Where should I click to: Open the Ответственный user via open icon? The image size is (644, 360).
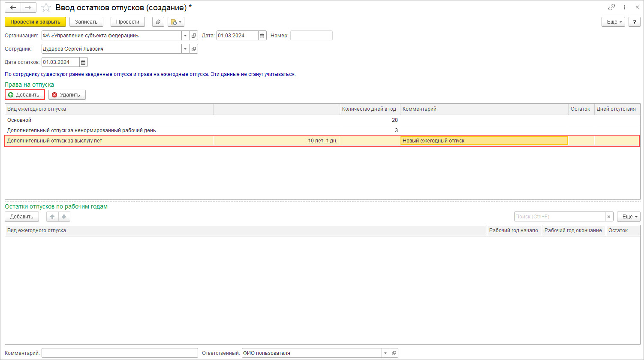(x=394, y=353)
